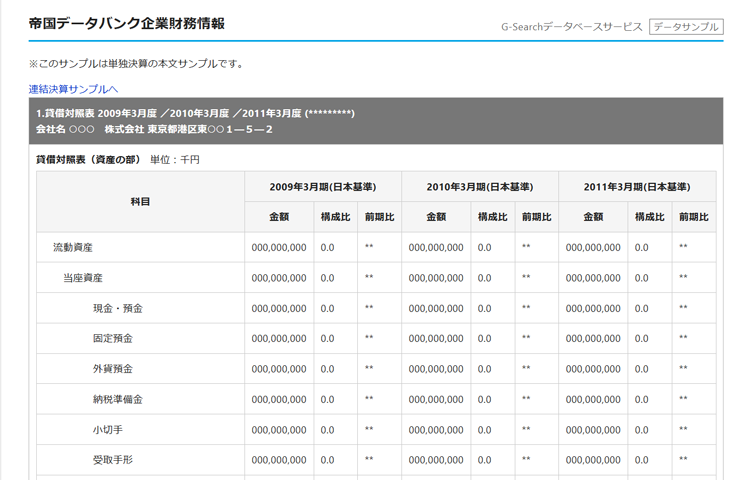Click the 当座資産 row label
The image size is (750, 480).
point(83,278)
